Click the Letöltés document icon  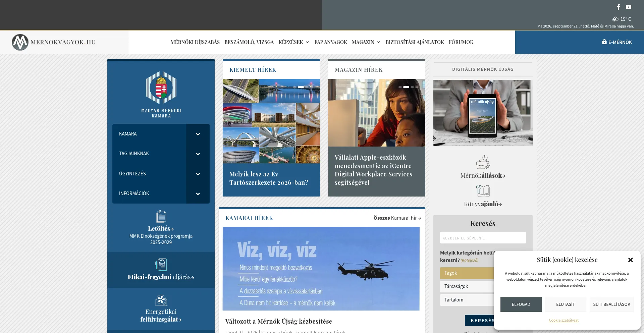(161, 216)
